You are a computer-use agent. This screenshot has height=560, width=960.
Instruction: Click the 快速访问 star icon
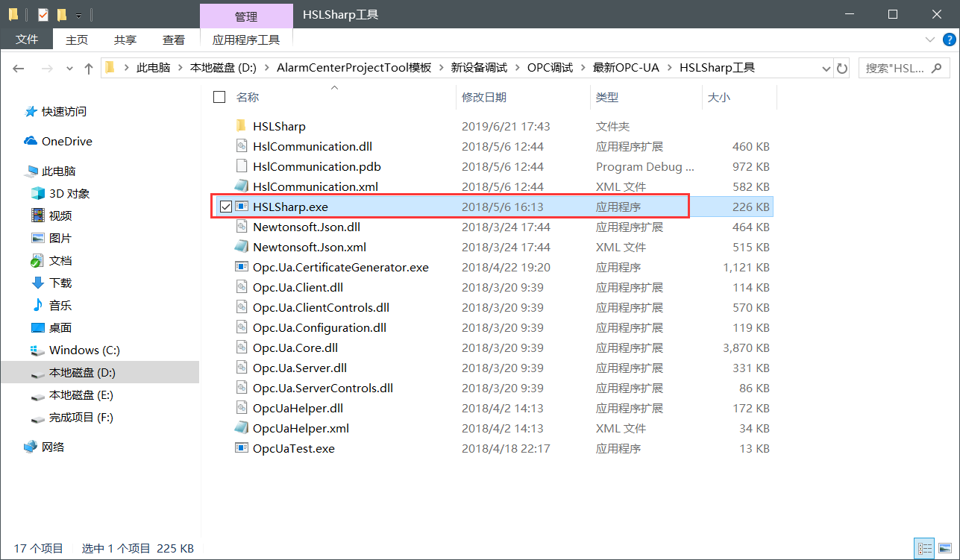[31, 112]
